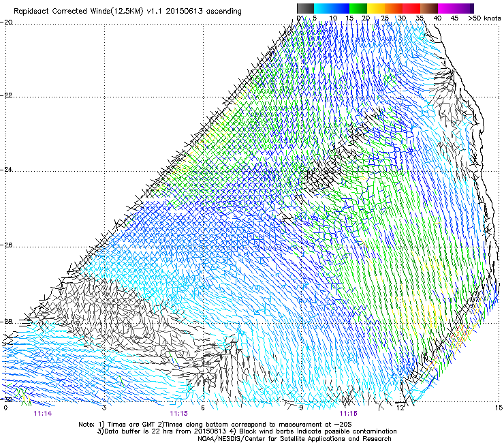The width and height of the screenshot is (504, 443).
Task: Click legend tick label '45'
Action: pos(454,18)
